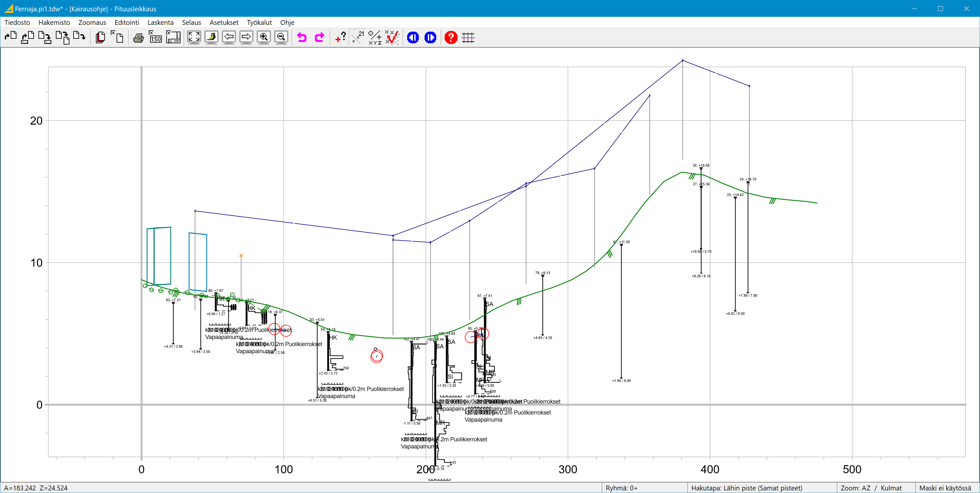Click the orange X marker in the profile

point(241,255)
